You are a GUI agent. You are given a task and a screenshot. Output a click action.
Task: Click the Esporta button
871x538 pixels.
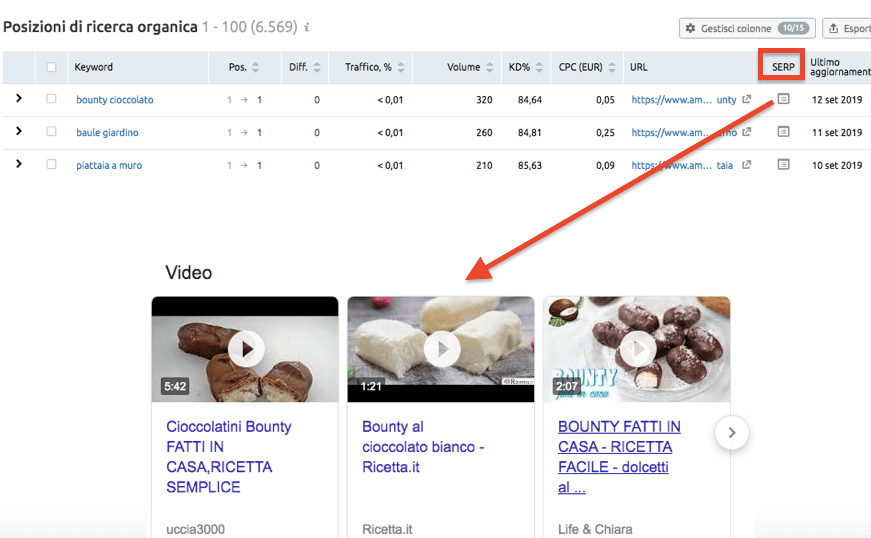click(847, 28)
